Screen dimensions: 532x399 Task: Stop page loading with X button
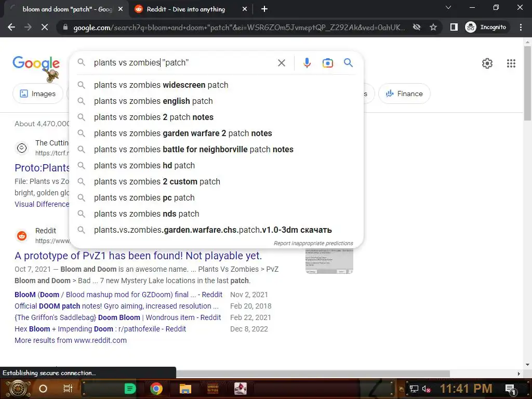(45, 27)
